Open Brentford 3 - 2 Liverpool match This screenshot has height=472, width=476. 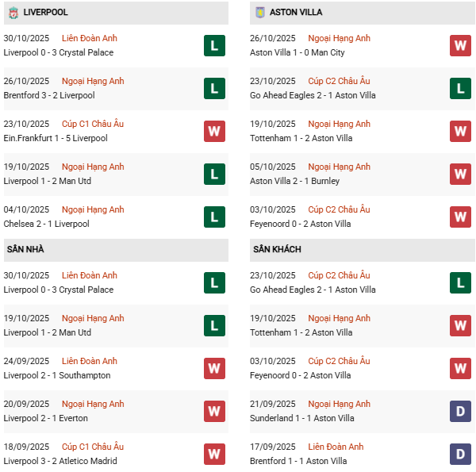[x=48, y=96]
